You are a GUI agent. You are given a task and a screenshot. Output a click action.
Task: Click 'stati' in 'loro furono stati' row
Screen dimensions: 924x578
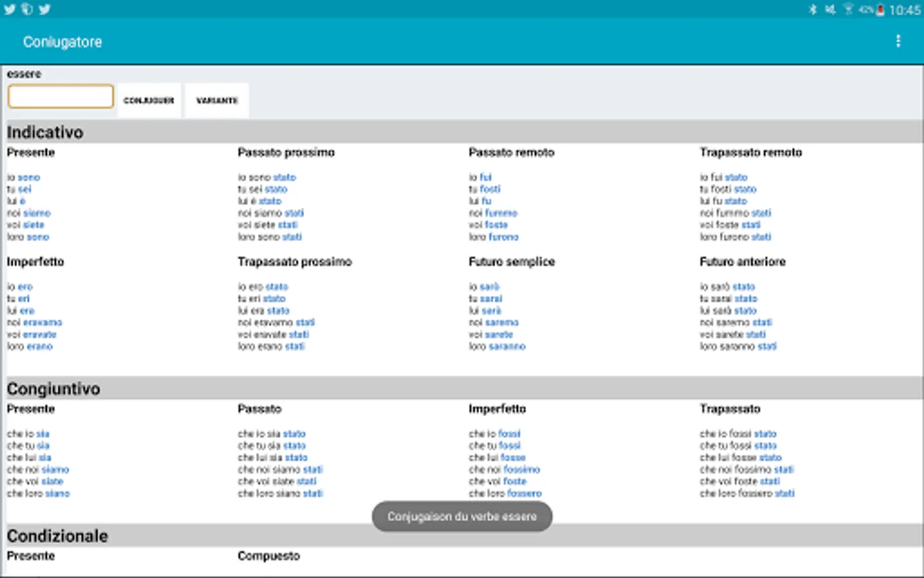point(761,237)
